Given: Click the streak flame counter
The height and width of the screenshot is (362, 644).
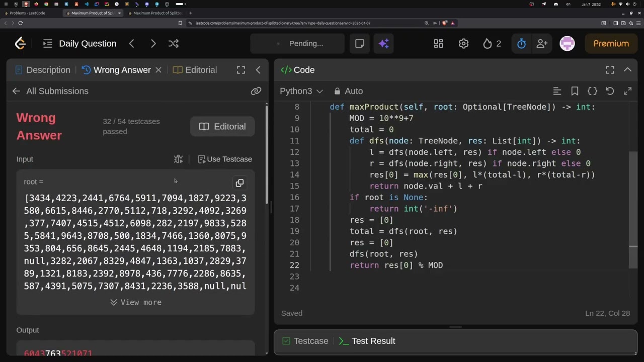Looking at the screenshot, I should 492,44.
